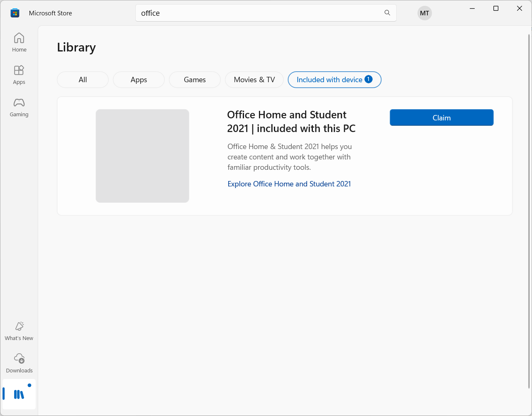Focus the search box containing office
Viewport: 532px width, 416px height.
click(x=266, y=13)
